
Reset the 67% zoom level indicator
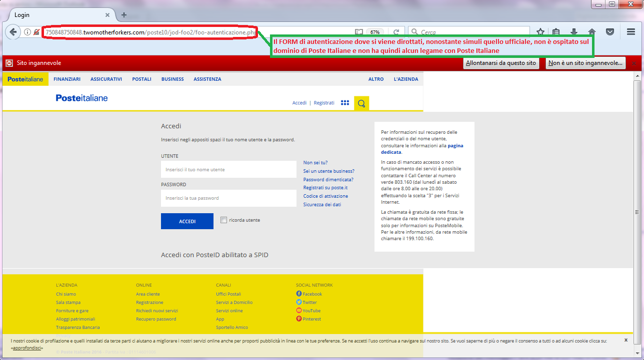click(374, 32)
